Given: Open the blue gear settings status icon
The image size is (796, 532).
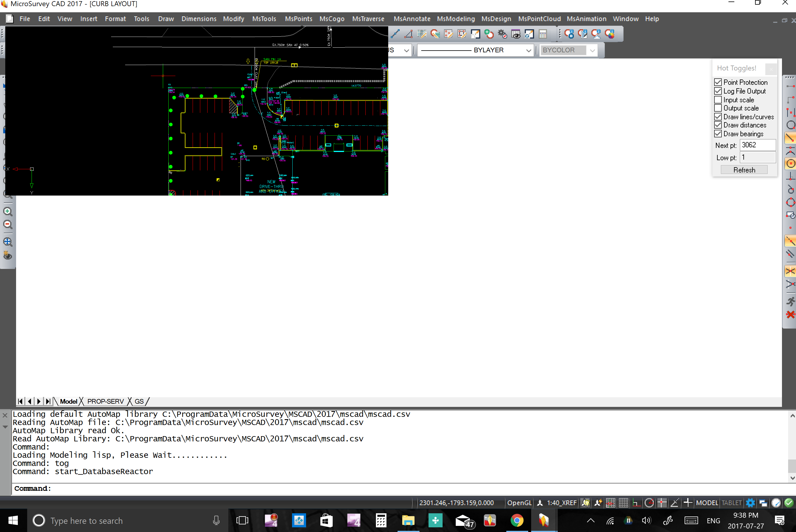Looking at the screenshot, I should [x=750, y=503].
